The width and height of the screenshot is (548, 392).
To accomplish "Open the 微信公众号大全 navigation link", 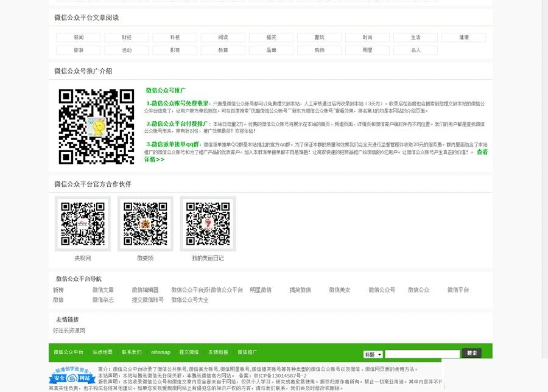I will click(190, 299).
